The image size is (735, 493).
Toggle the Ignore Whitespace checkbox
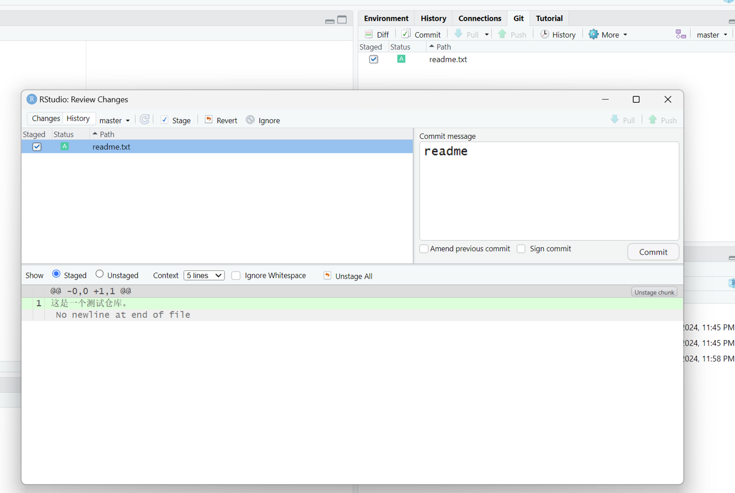point(236,276)
